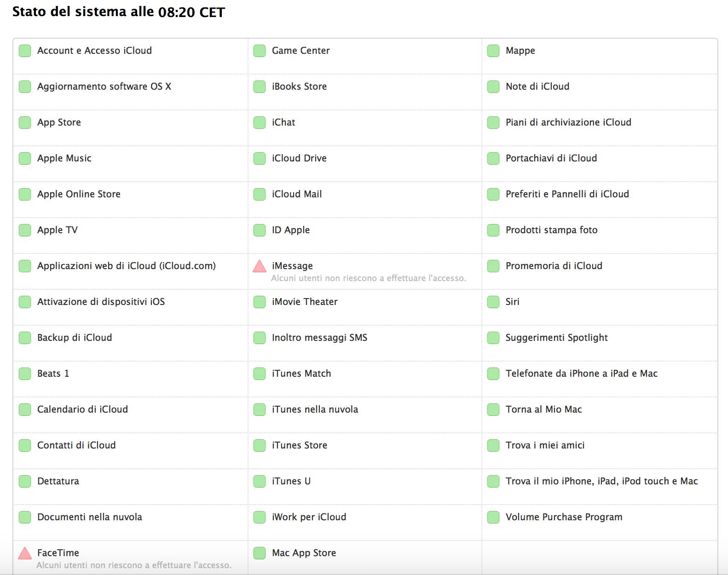Click the green status square beside iCloud Drive
This screenshot has width=728, height=575.
click(x=260, y=158)
